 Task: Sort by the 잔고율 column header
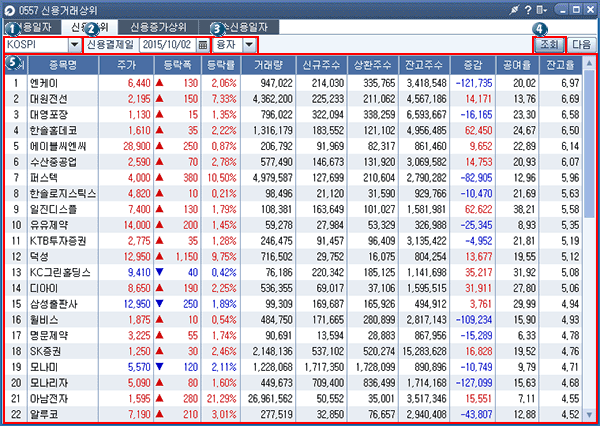pos(560,65)
